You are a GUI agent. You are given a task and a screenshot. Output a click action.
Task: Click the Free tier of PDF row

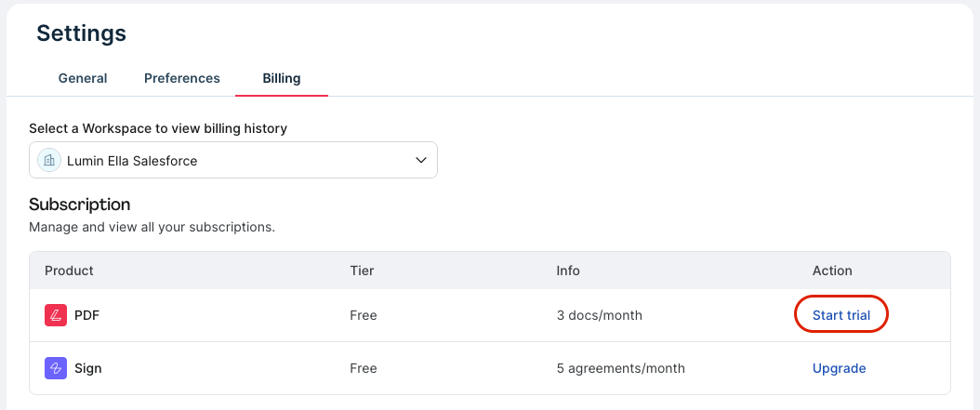364,315
